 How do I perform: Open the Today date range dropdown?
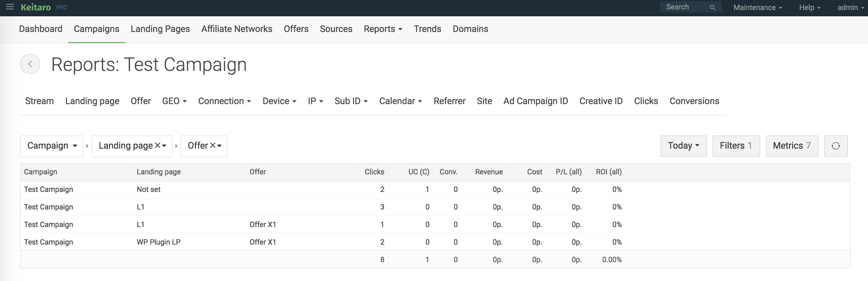(x=683, y=146)
